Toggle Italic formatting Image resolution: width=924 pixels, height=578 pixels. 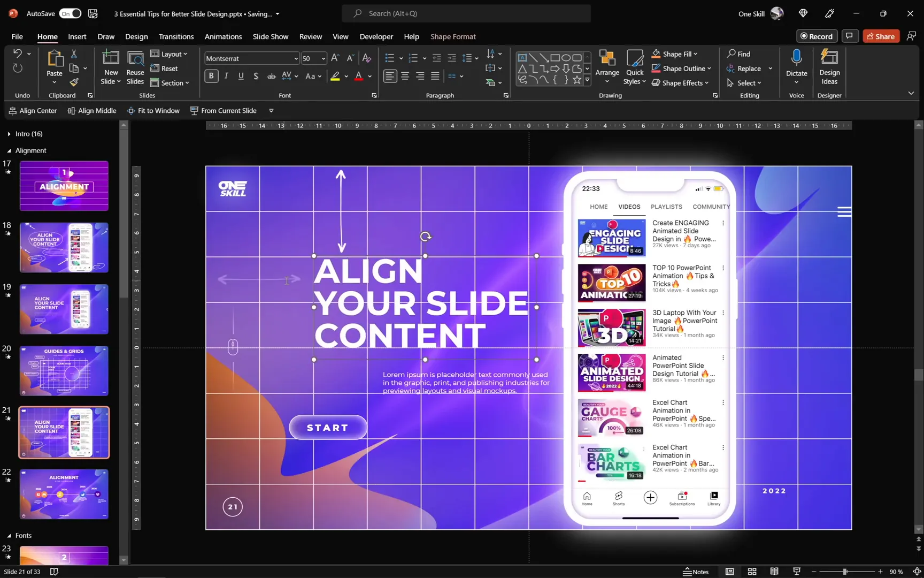pos(226,76)
